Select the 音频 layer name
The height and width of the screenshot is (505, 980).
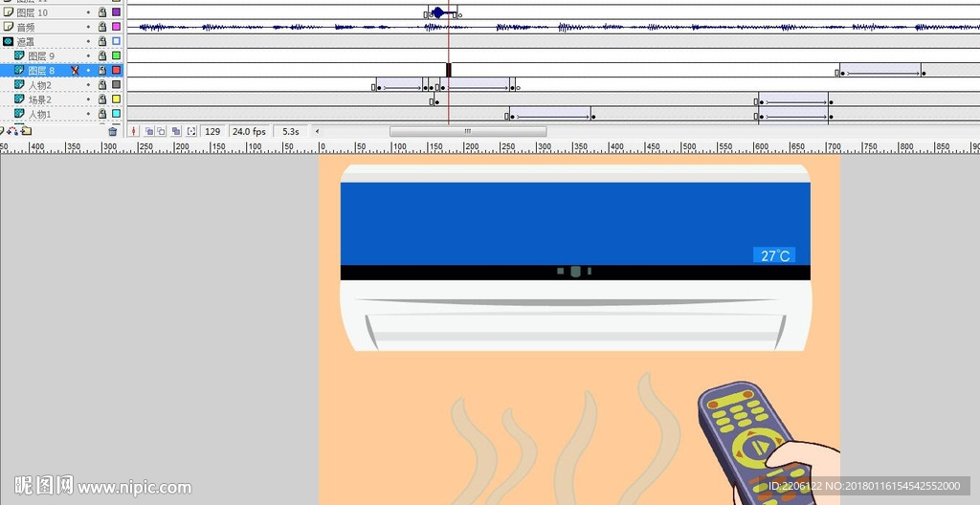pos(26,27)
